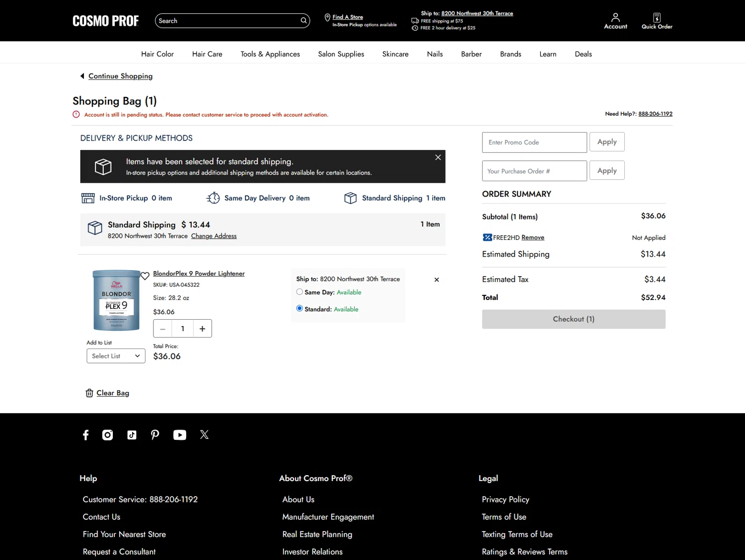Click the search magnifier icon

(x=303, y=21)
